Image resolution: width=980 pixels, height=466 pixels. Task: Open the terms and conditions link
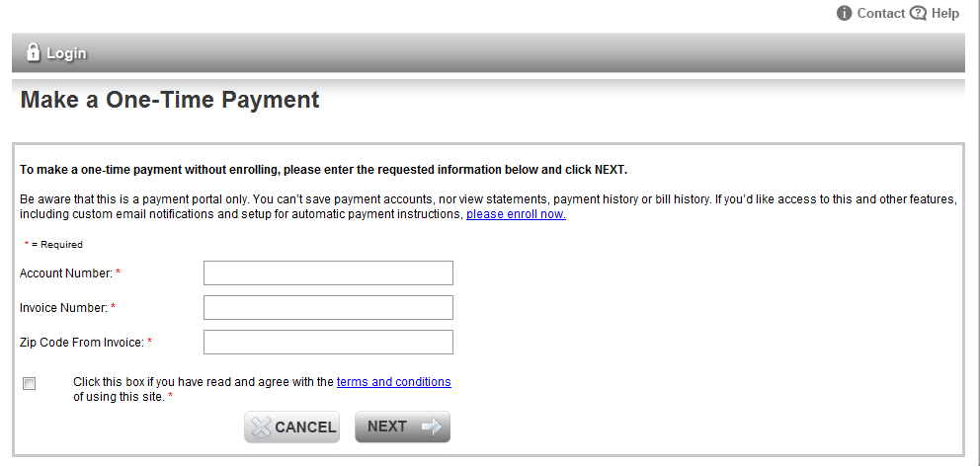click(394, 382)
